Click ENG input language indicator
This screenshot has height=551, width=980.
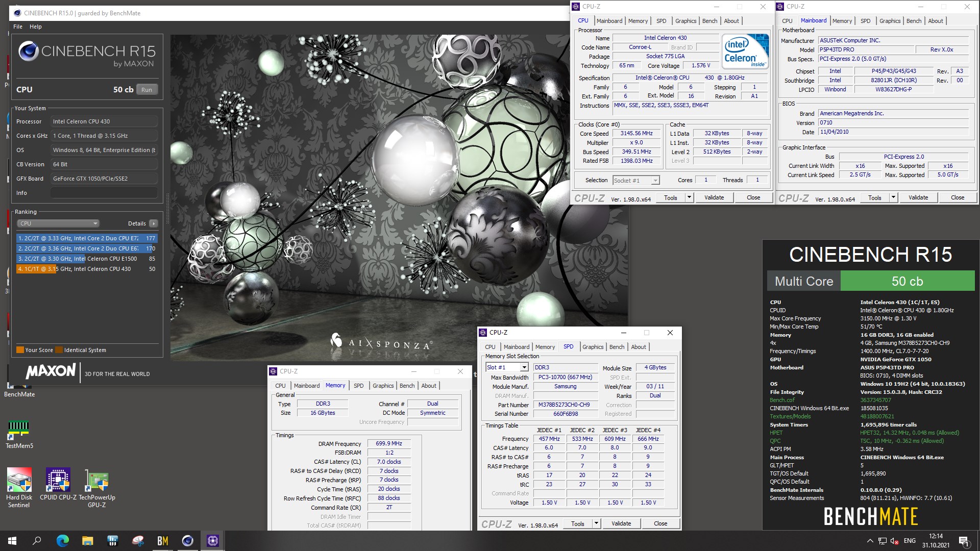click(x=910, y=541)
